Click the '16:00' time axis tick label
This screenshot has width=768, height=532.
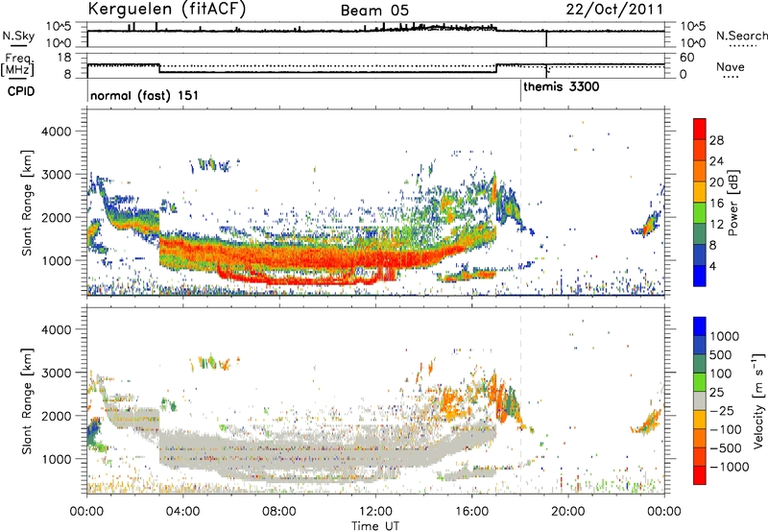tap(471, 512)
